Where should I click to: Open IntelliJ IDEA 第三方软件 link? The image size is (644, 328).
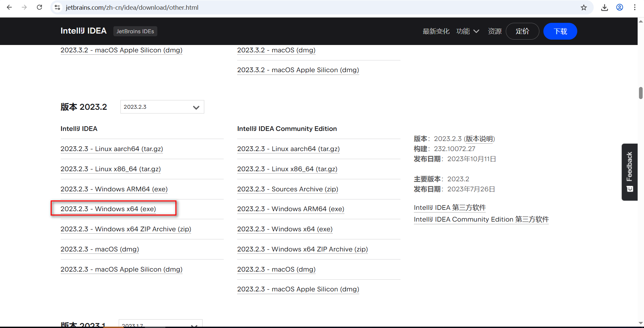pyautogui.click(x=450, y=207)
